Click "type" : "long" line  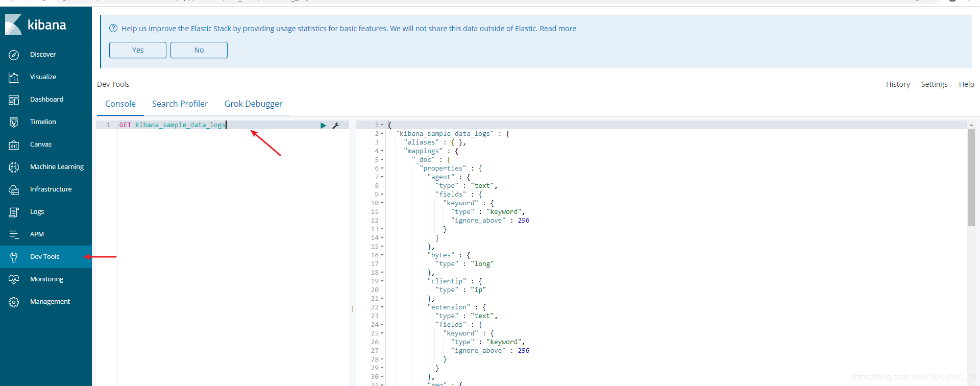464,264
